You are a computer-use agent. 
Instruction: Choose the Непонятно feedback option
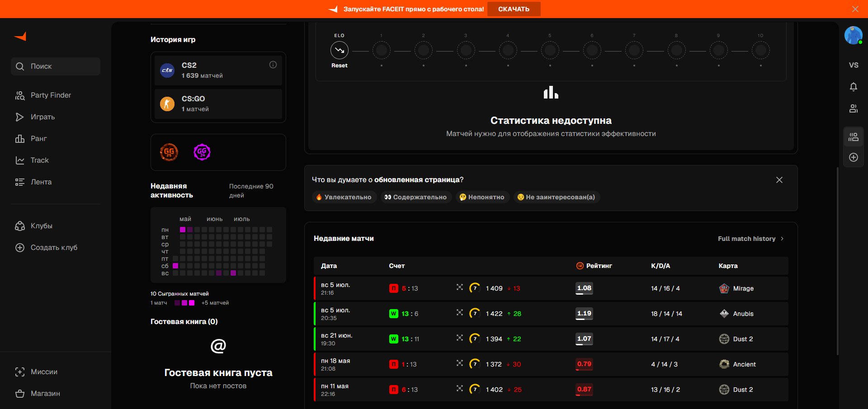[482, 197]
